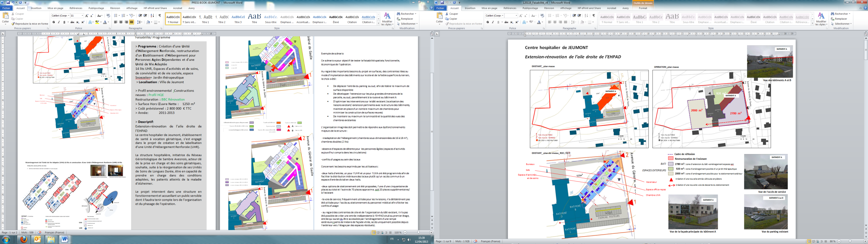Image resolution: width=868 pixels, height=244 pixels.
Task: Apply Titre 1 style in PRESS BOOK window
Action: coord(206,19)
